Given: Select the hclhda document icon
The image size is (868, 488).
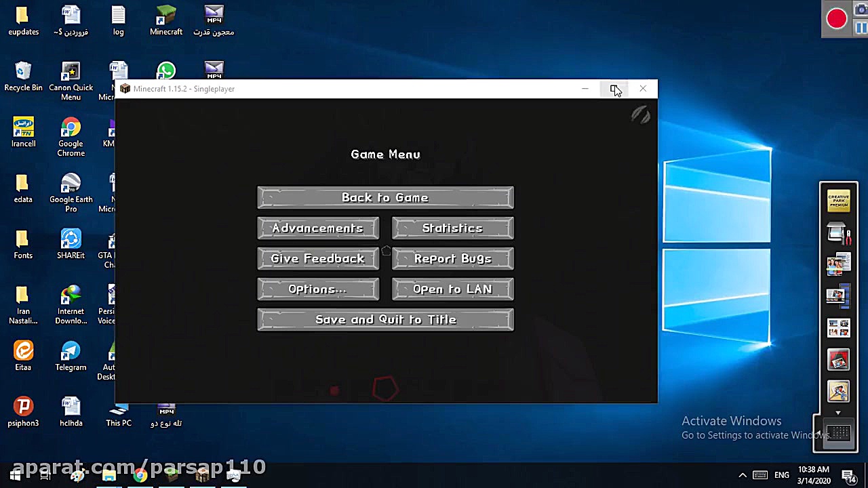Looking at the screenshot, I should 71,411.
